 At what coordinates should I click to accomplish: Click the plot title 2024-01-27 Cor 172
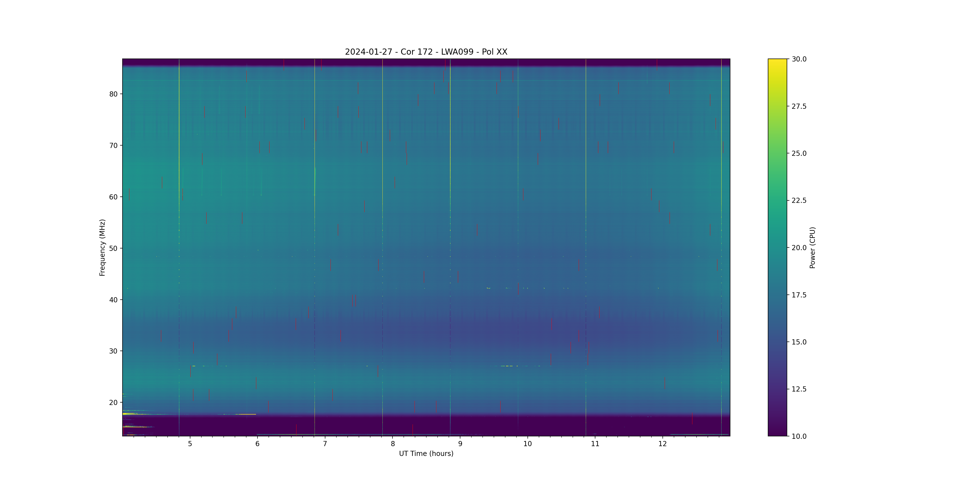coord(426,52)
